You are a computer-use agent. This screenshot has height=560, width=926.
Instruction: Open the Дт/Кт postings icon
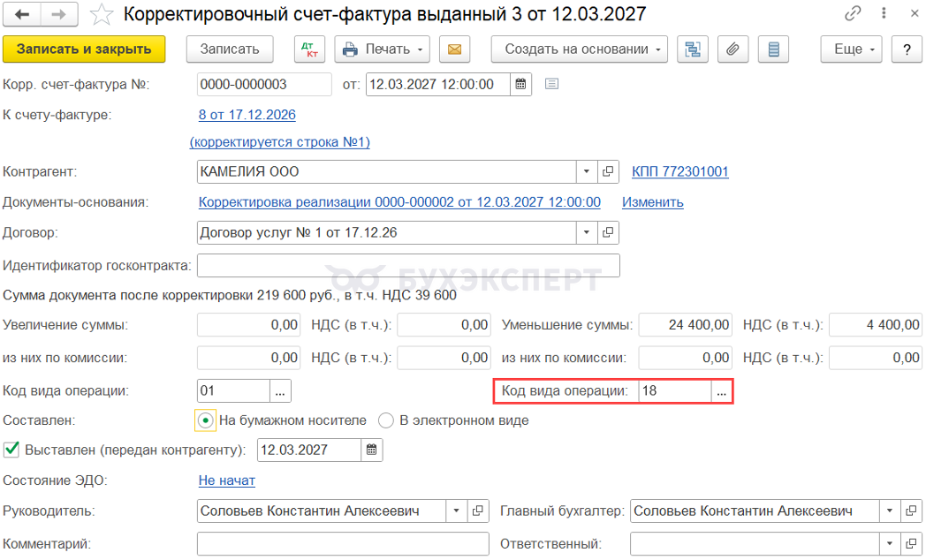pyautogui.click(x=309, y=49)
